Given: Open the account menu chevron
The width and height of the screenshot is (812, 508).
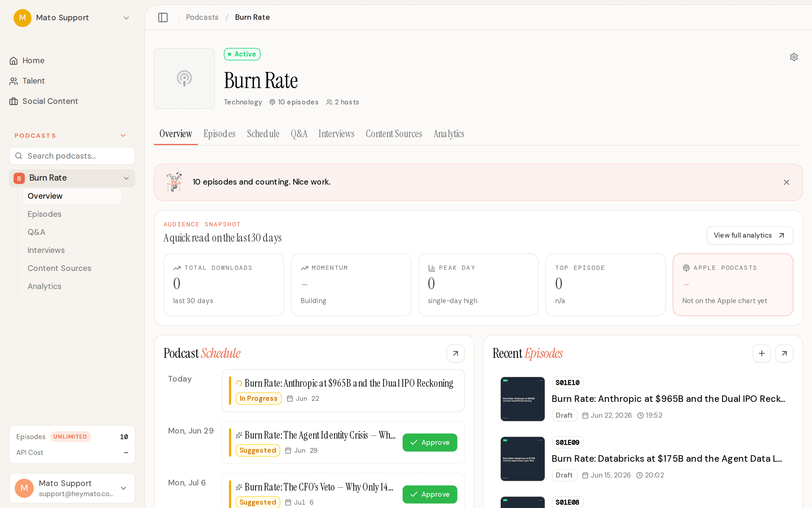Looking at the screenshot, I should [123, 488].
